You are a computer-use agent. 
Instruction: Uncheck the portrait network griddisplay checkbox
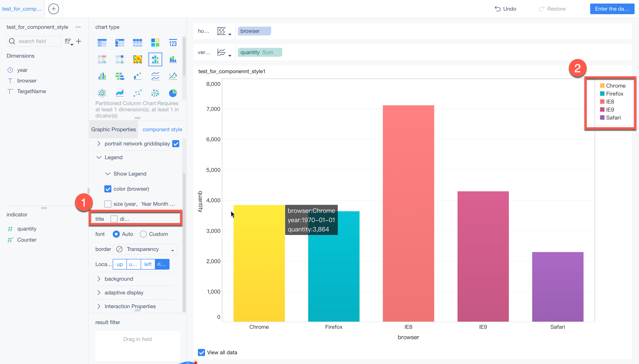tap(176, 144)
